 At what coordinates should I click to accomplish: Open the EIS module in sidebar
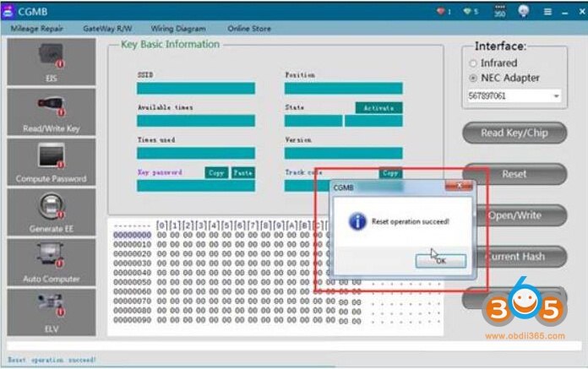[52, 62]
